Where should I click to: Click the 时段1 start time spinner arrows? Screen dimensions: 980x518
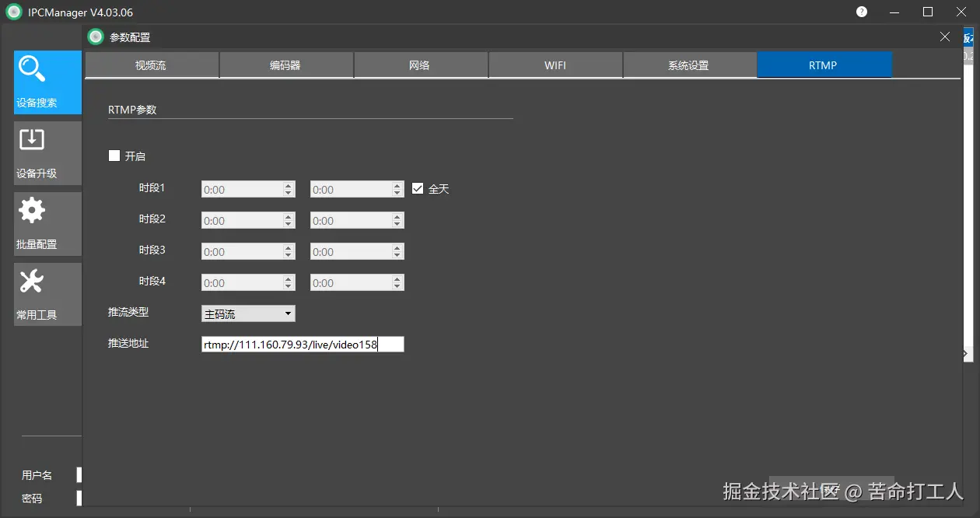coord(289,189)
